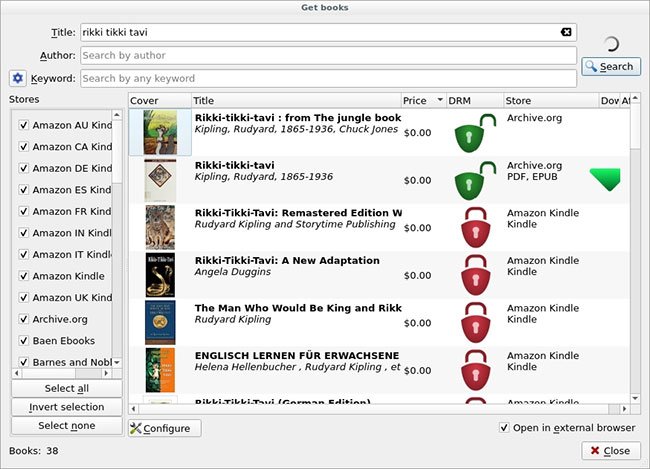The image size is (650, 469).
Task: Clear the Title field with the X icon
Action: pos(566,32)
